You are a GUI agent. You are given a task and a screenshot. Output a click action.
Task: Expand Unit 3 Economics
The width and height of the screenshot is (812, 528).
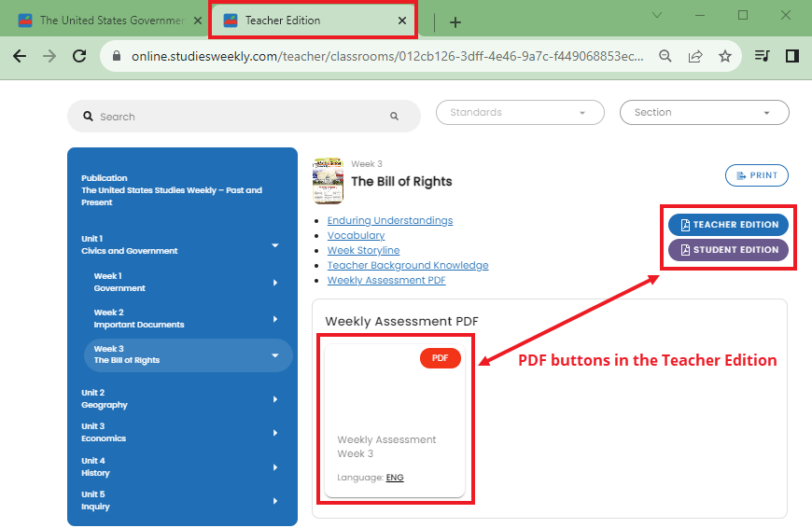click(x=275, y=433)
